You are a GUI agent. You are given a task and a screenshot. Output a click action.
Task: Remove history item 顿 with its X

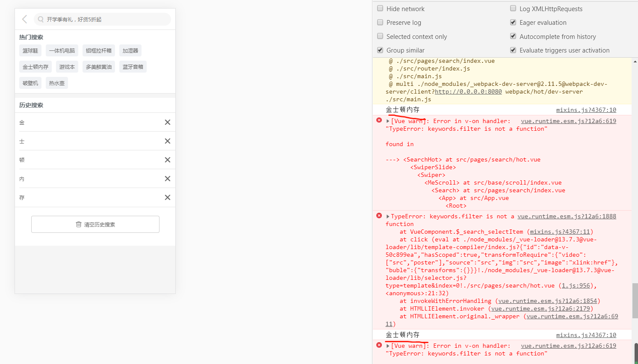pyautogui.click(x=168, y=160)
